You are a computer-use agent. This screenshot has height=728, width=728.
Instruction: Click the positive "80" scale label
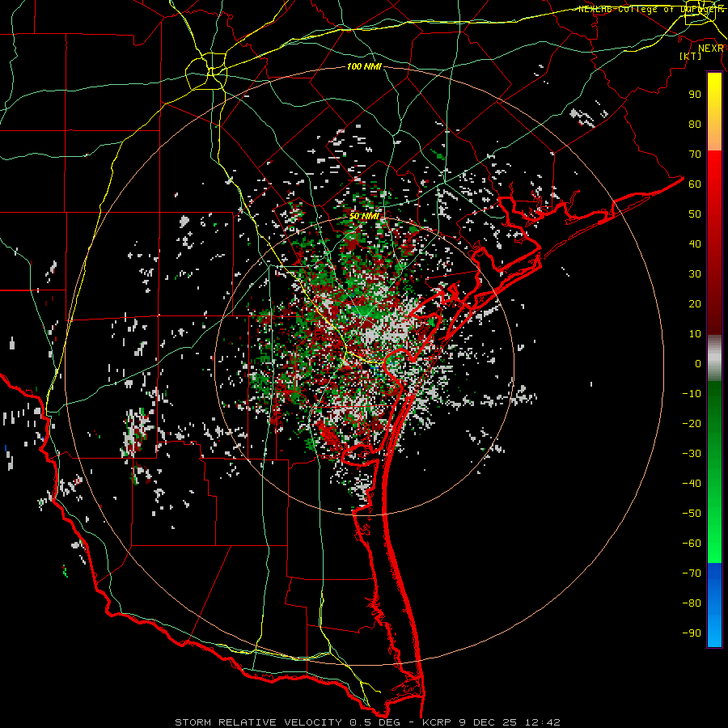[x=695, y=124]
